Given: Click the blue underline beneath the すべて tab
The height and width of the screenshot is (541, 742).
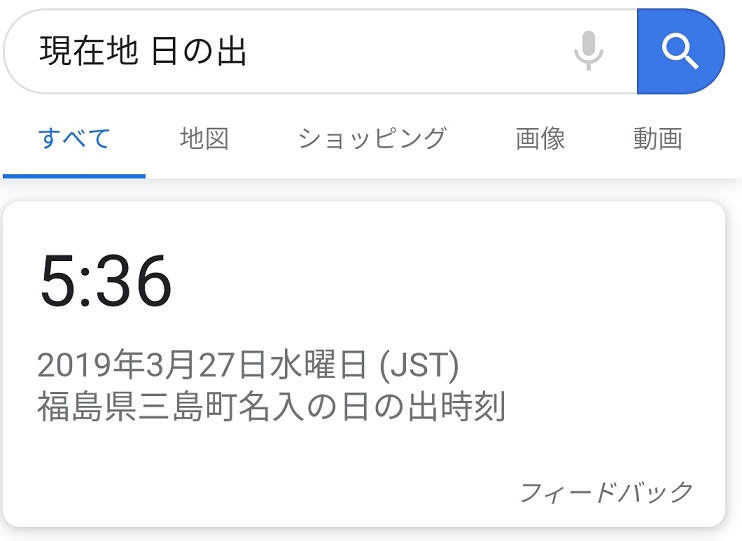Looking at the screenshot, I should (74, 176).
